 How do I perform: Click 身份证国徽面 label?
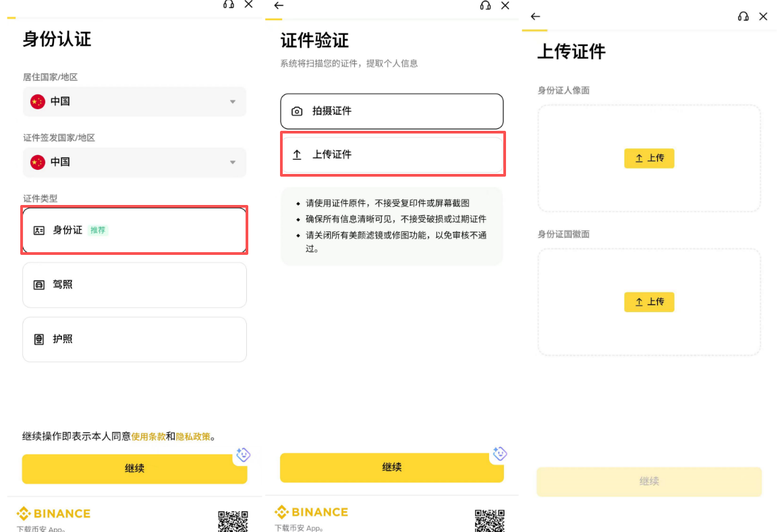(563, 234)
